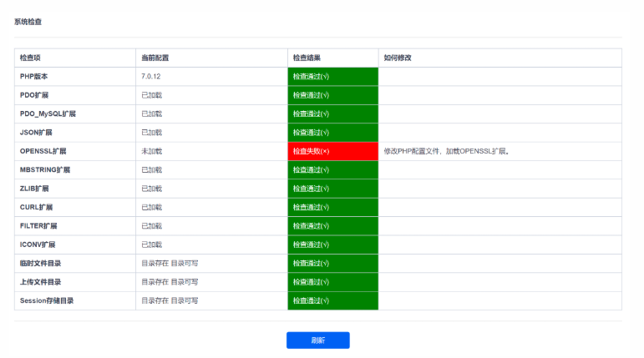Select 检查通过 result in PHP版本 row

pyautogui.click(x=332, y=77)
